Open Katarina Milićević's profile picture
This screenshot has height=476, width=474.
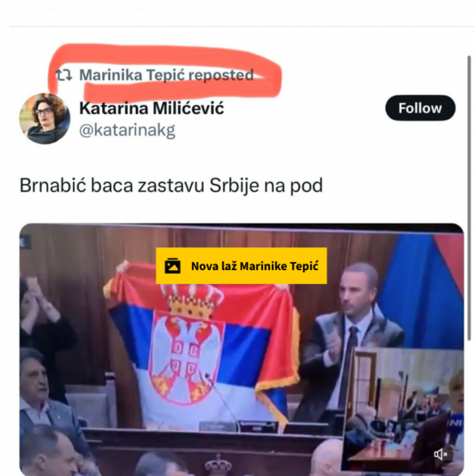coord(45,118)
